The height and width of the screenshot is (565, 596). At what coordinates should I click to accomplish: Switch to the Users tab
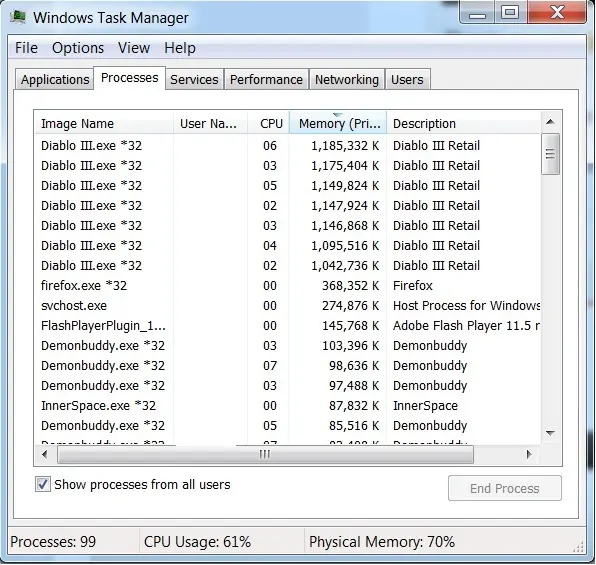[x=407, y=79]
